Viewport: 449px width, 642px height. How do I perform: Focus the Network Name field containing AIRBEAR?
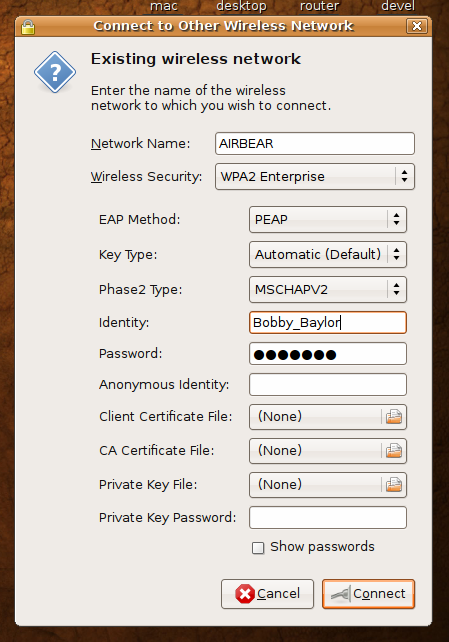315,143
